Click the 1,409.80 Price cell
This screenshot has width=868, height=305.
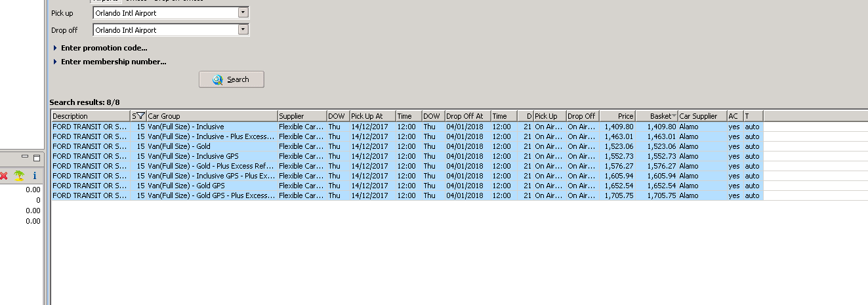619,127
